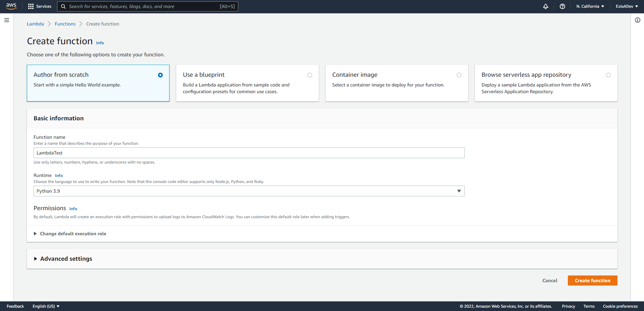644x311 pixels.
Task: Open Cookie preferences in footer
Action: coord(620,306)
